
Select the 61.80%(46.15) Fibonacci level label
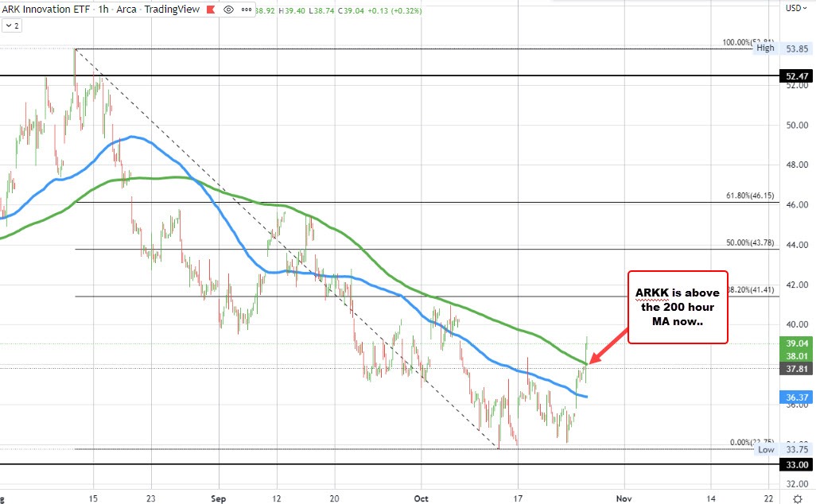(750, 196)
